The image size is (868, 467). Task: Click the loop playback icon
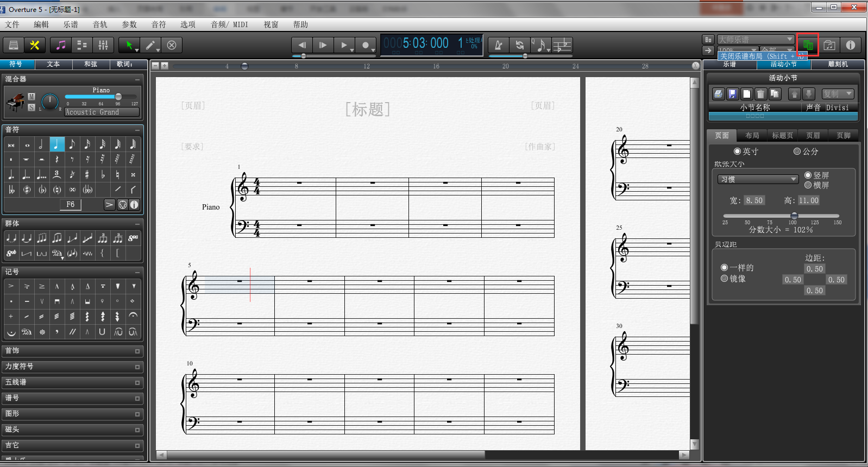coord(519,45)
